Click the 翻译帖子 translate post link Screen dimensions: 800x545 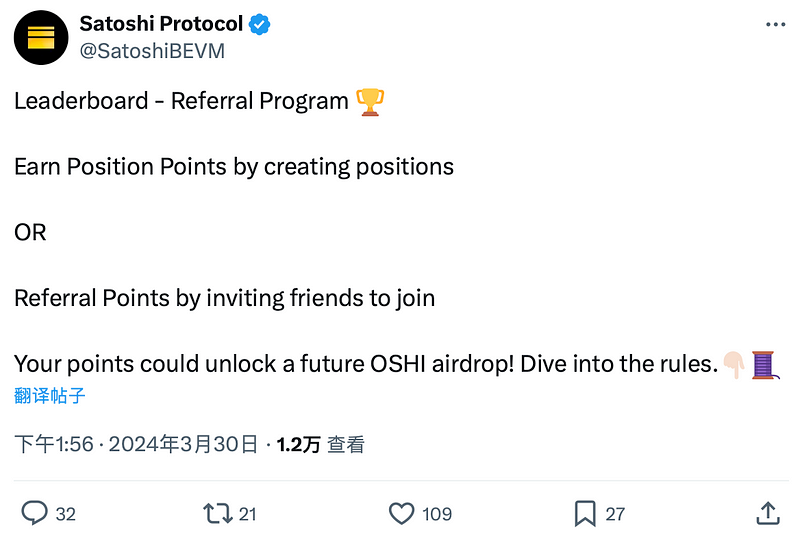(x=49, y=395)
